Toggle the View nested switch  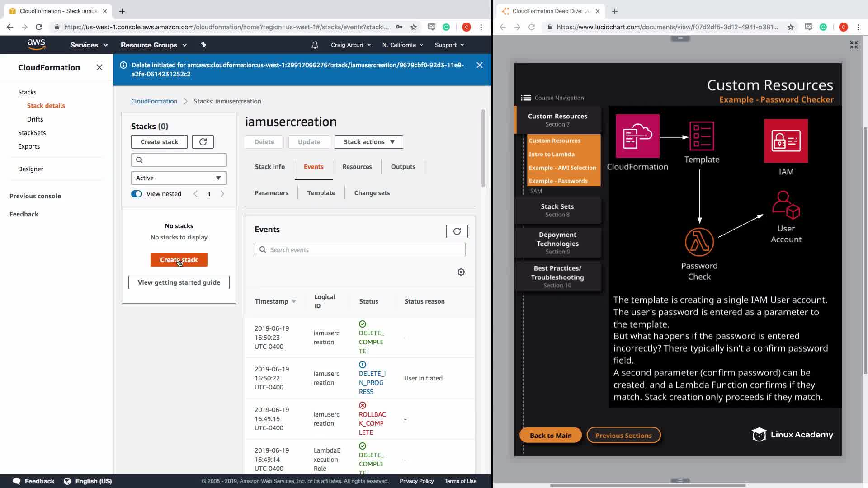[x=137, y=194]
